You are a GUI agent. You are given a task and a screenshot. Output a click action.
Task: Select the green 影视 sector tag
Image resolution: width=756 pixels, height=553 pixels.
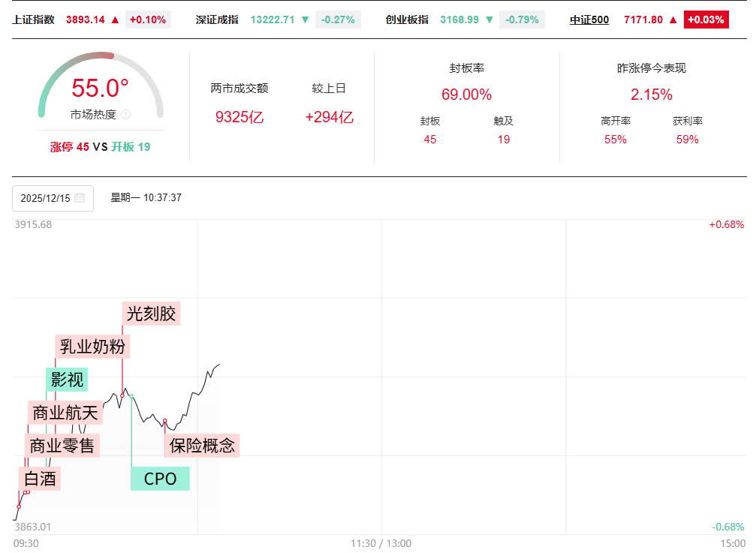67,379
